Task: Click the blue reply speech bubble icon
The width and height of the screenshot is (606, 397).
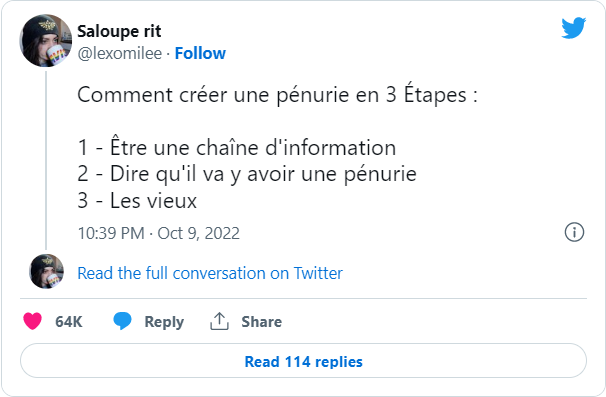Action: pos(122,321)
